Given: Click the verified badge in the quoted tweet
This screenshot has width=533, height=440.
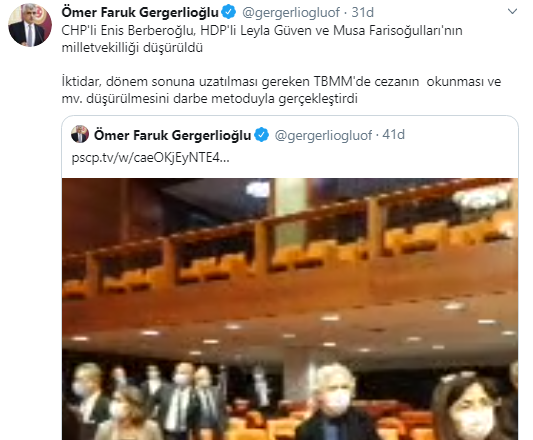Looking at the screenshot, I should click(261, 135).
